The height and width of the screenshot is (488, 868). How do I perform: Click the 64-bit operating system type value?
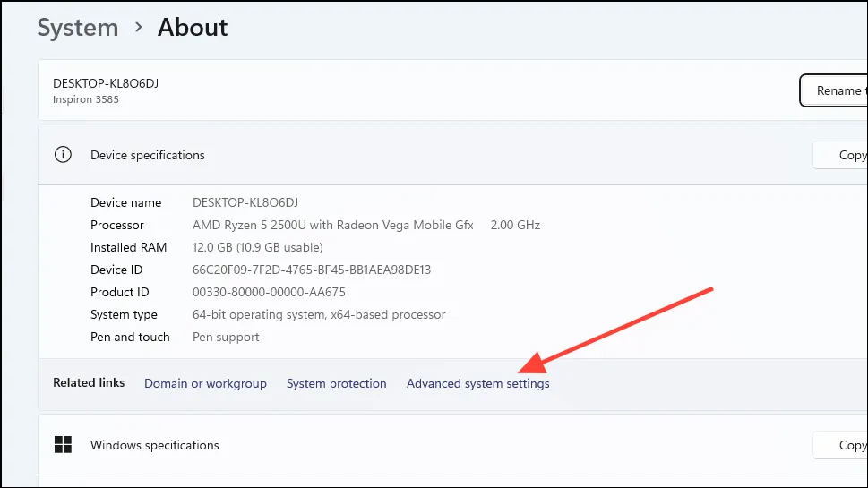tap(319, 314)
